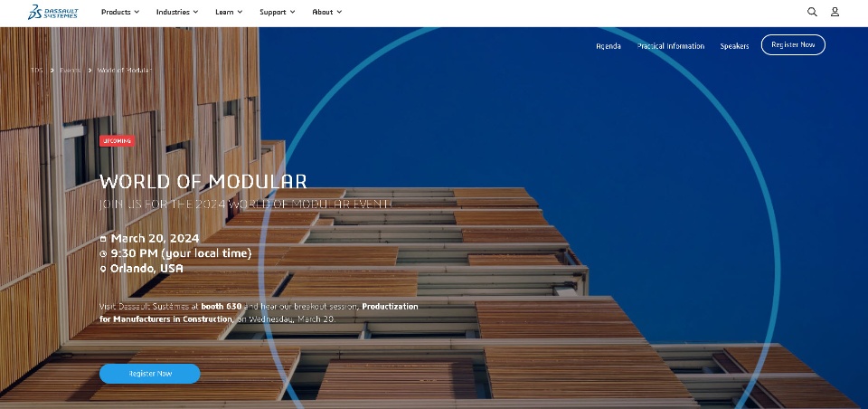The image size is (868, 409).
Task: Expand the Support menu
Action: [x=278, y=12]
